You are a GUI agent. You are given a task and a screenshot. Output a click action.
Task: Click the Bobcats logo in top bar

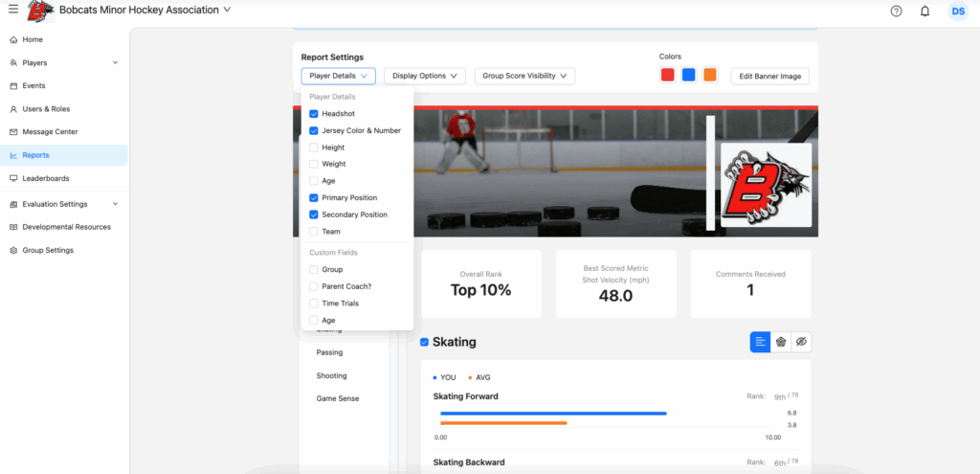click(x=40, y=11)
